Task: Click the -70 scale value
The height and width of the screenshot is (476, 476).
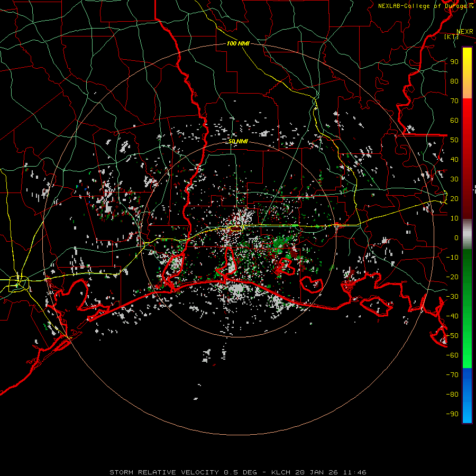Action: (x=452, y=375)
